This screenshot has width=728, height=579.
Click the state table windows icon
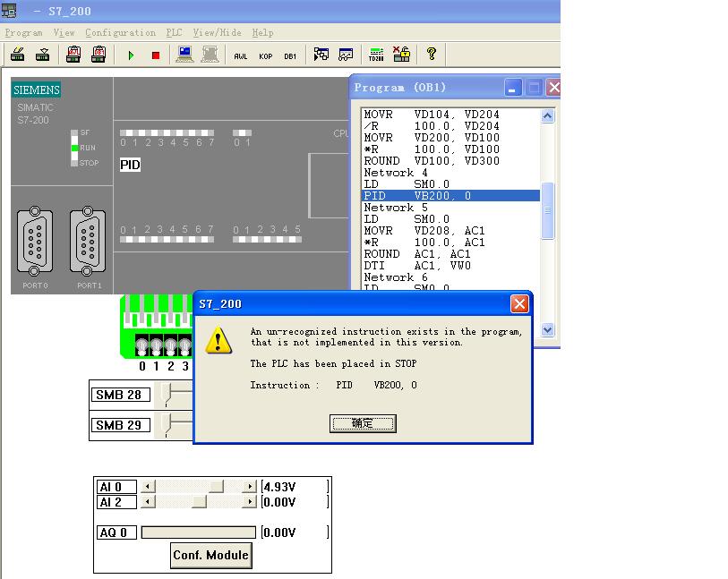coord(321,55)
